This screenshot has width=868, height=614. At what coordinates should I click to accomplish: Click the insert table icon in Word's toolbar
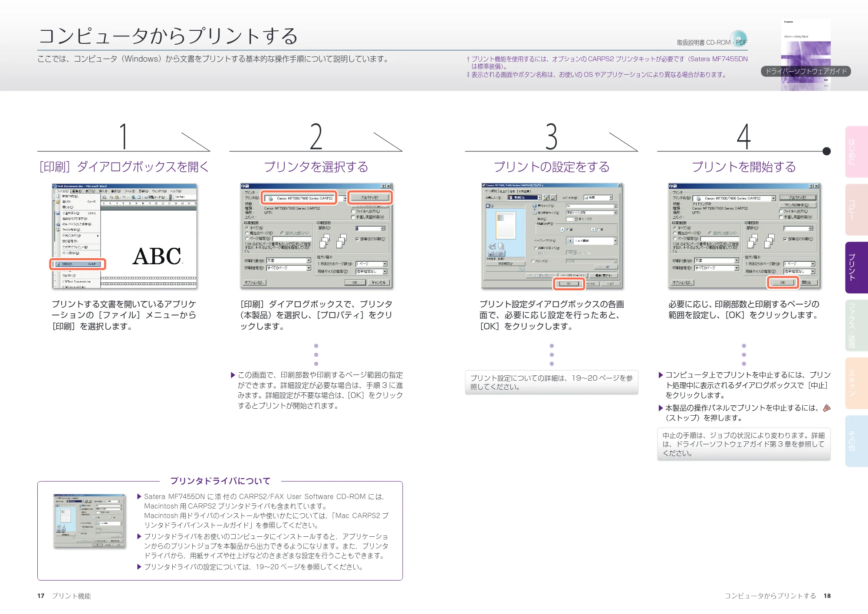click(x=139, y=197)
